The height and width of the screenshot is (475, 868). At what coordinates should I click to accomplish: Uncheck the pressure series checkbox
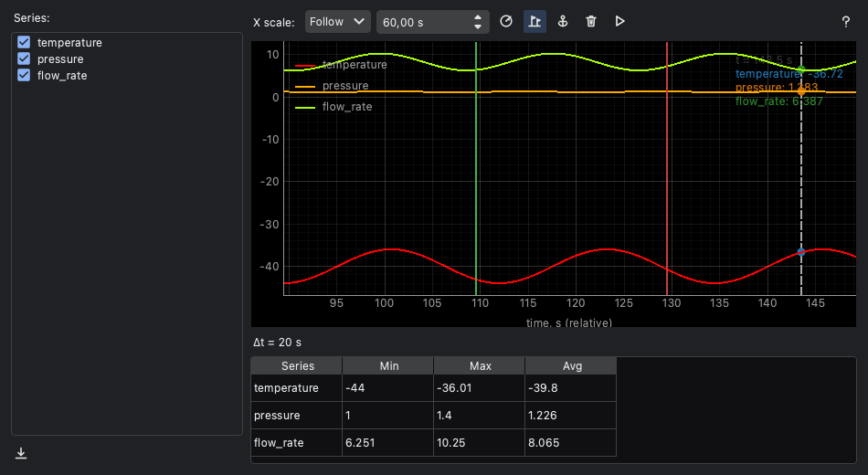coord(24,58)
